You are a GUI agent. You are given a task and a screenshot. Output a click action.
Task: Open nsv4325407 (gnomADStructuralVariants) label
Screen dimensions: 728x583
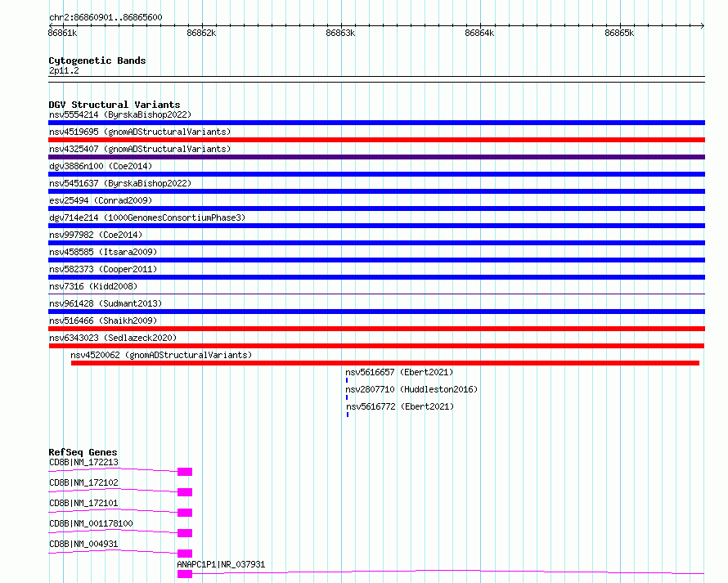(140, 149)
